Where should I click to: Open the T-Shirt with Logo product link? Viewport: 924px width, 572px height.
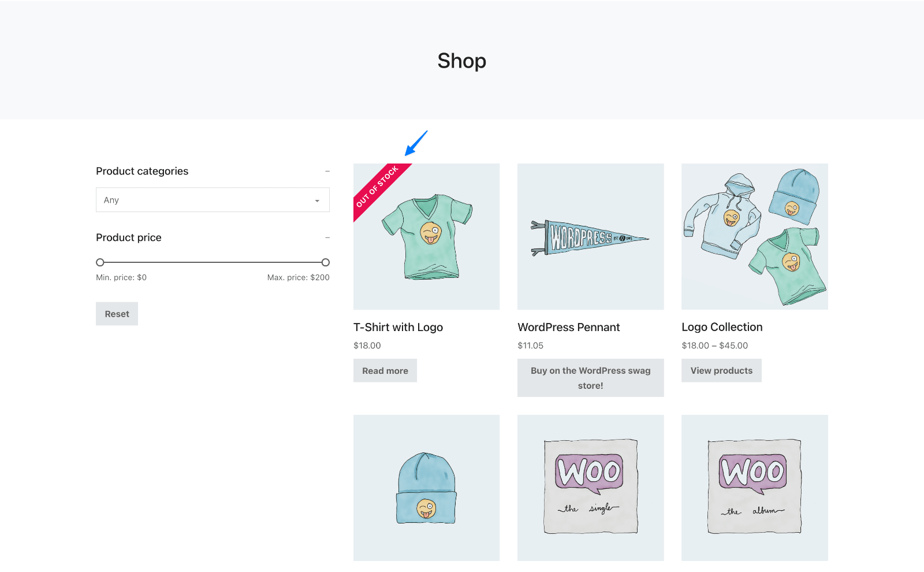[398, 327]
